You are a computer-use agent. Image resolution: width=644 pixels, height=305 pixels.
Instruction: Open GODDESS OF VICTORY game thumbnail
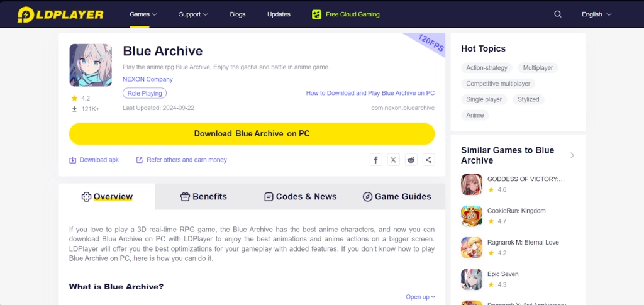(472, 184)
